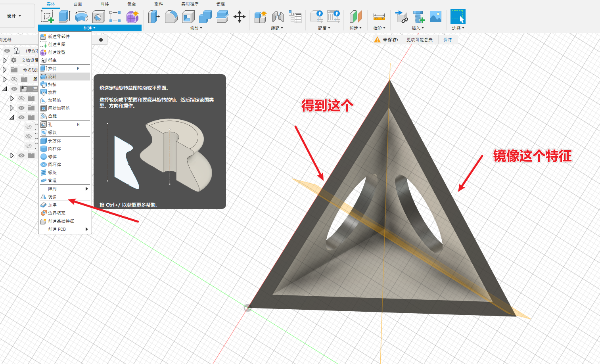Click the Create Sketch toolbar icon
The height and width of the screenshot is (364, 600).
pyautogui.click(x=48, y=17)
